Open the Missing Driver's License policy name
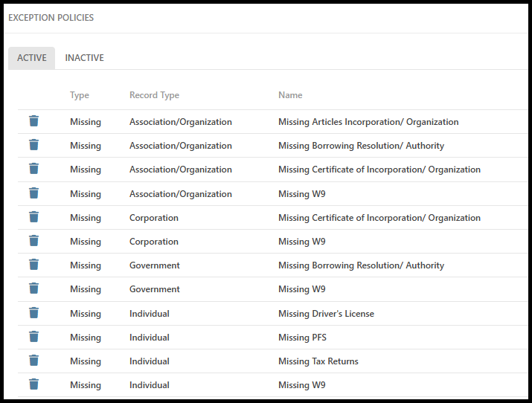 point(326,314)
